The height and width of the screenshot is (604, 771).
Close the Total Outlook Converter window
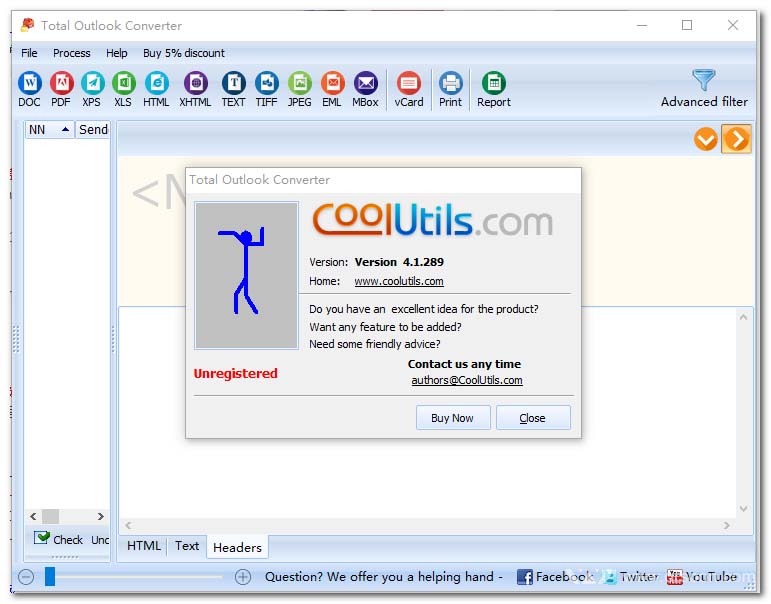[x=733, y=25]
